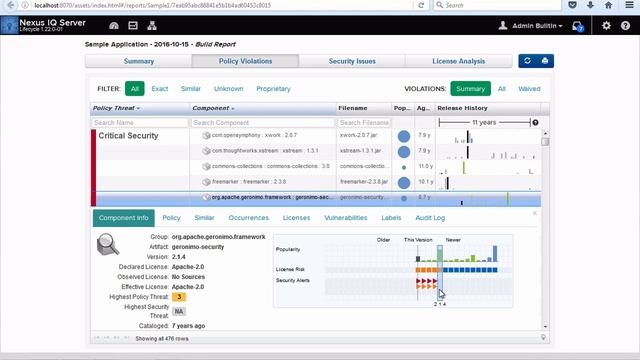Open the Pocket icon in browser toolbar
Viewport: 640px width, 360px height.
point(572,5)
